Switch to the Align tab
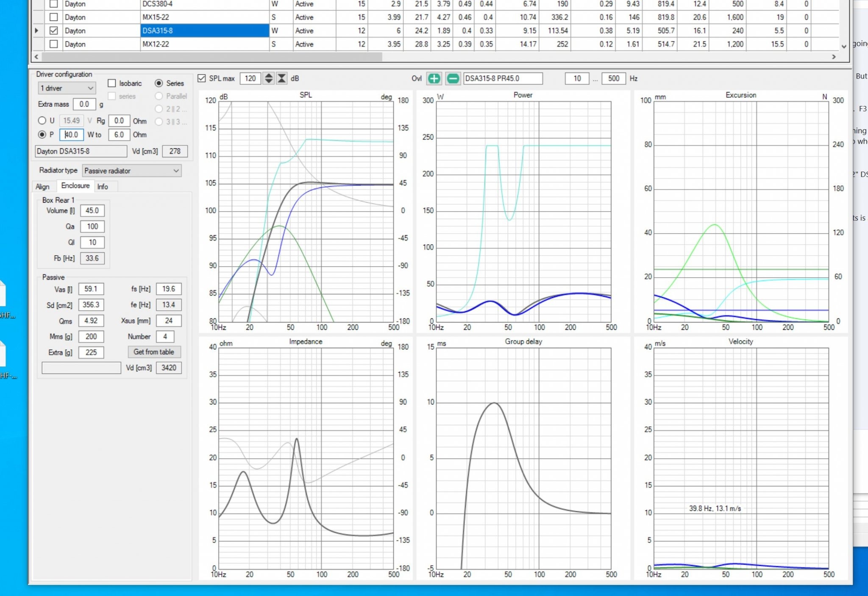 (42, 187)
